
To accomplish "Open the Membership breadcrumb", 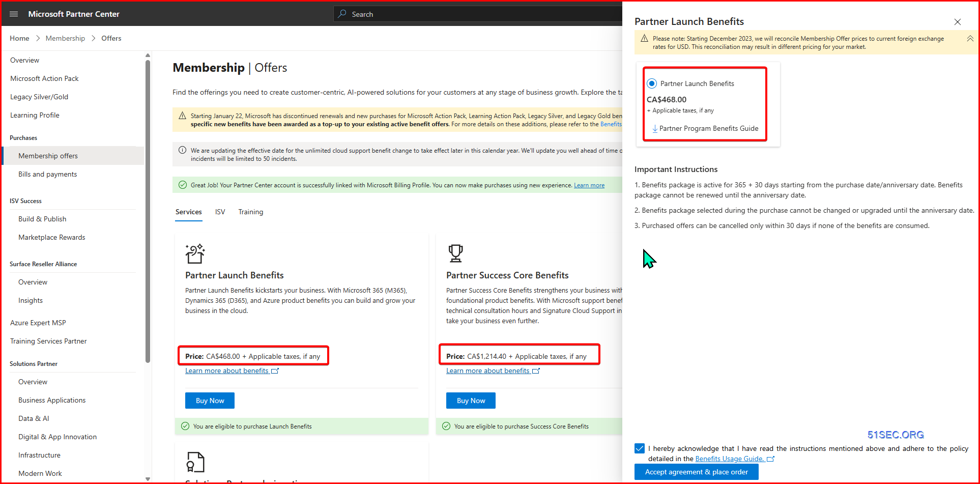I will tap(65, 38).
